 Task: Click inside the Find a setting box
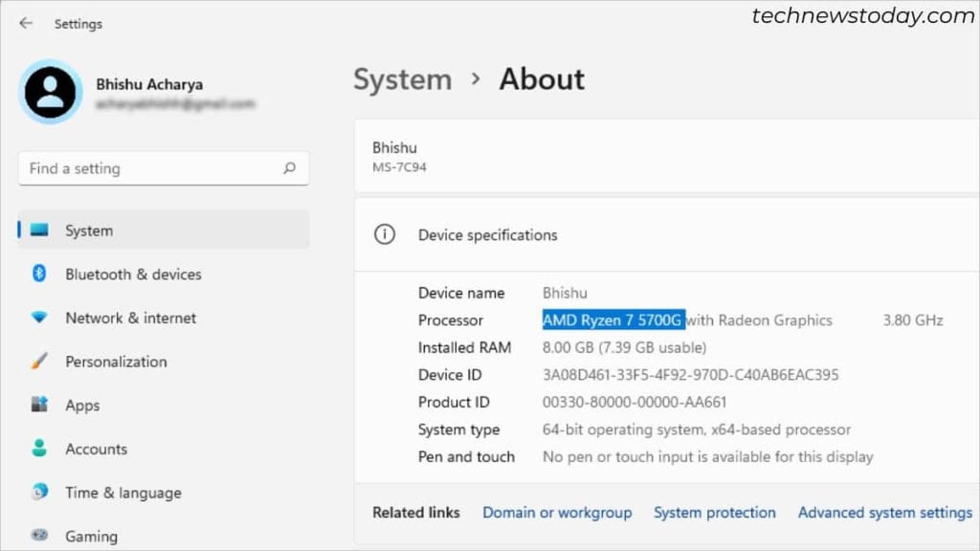pyautogui.click(x=144, y=167)
